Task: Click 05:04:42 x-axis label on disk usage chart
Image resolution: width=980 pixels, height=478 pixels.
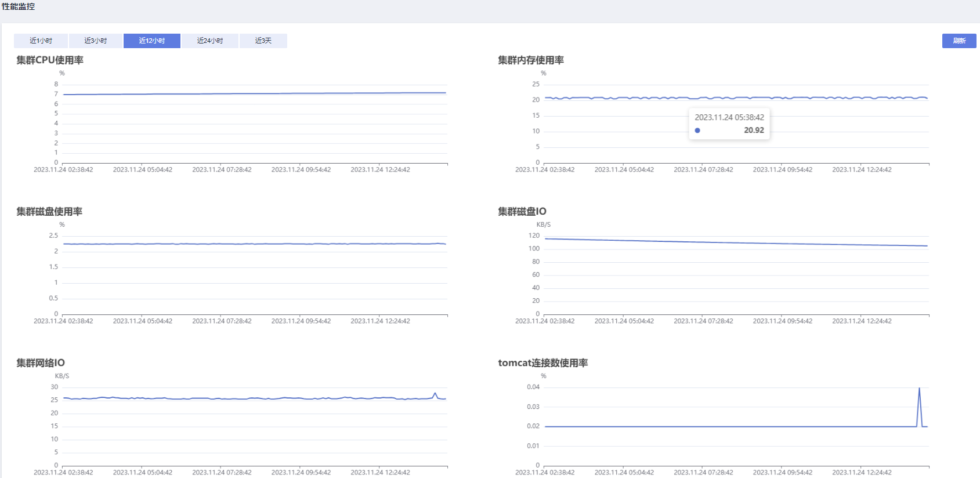Action: click(143, 321)
